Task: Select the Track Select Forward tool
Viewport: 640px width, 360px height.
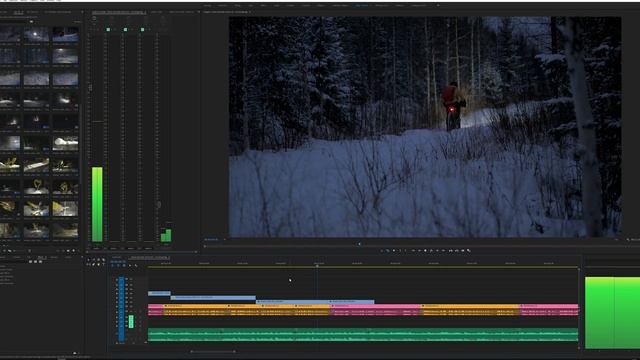Action: click(x=93, y=260)
